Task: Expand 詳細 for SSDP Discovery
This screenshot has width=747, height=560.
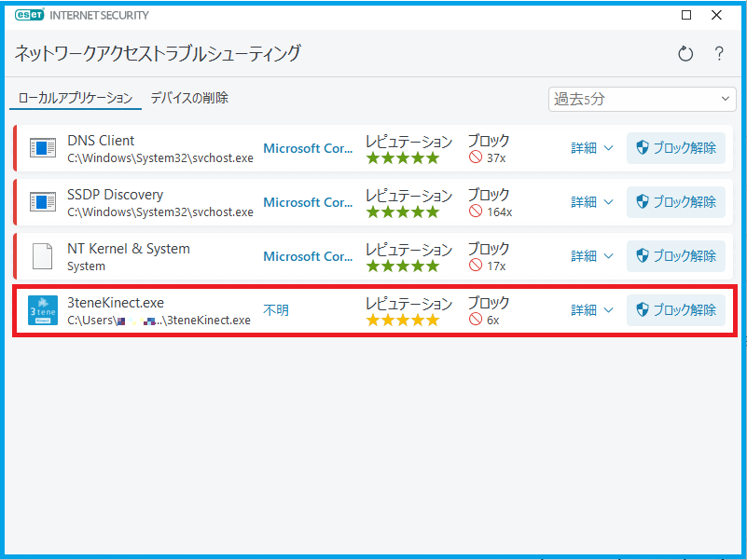Action: coord(591,202)
